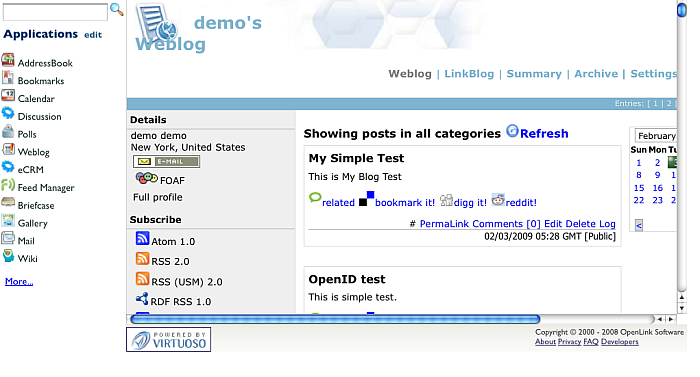
Task: Click the RDF RSS 1.0 share icon
Action: tap(142, 298)
